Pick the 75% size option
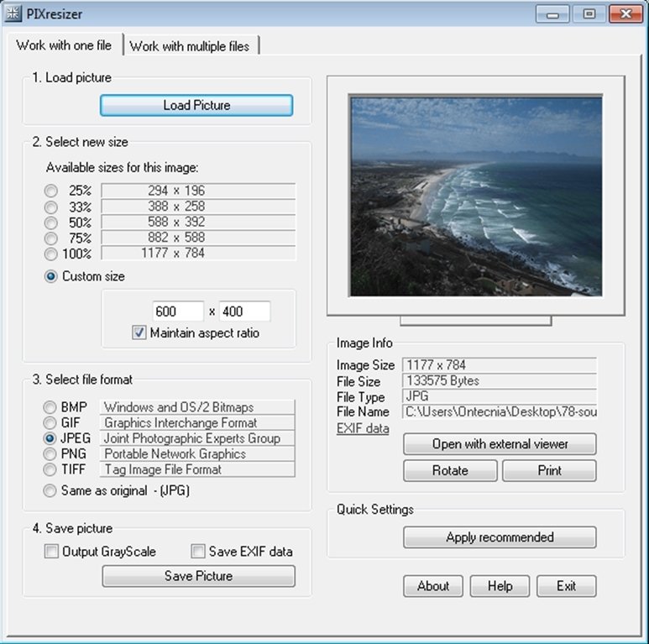Screen dimensions: 649x644 coord(51,238)
